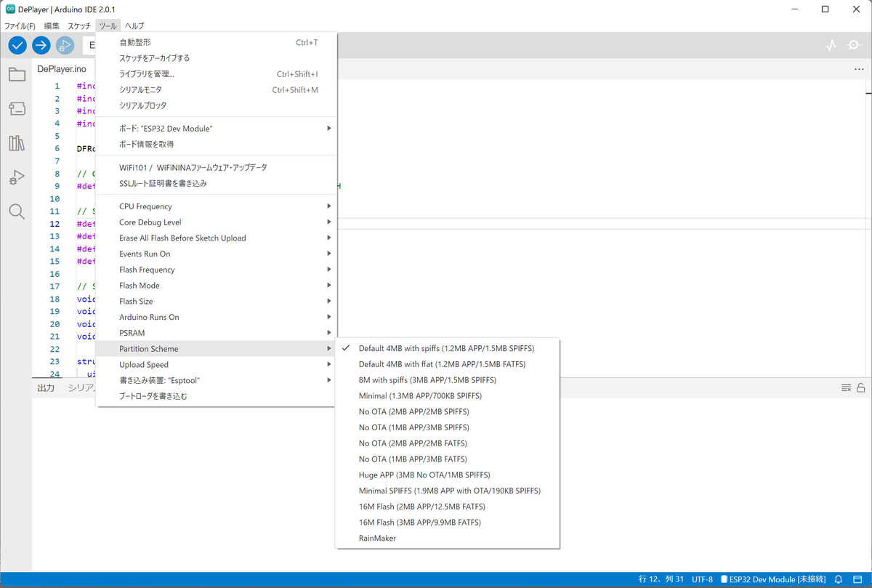The width and height of the screenshot is (872, 588).
Task: Expand the PSRAM submenu
Action: click(x=217, y=333)
